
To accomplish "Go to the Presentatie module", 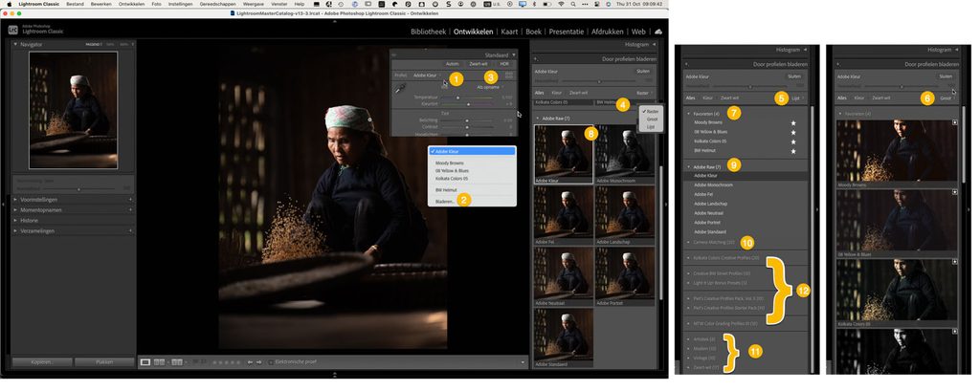I will coord(567,32).
